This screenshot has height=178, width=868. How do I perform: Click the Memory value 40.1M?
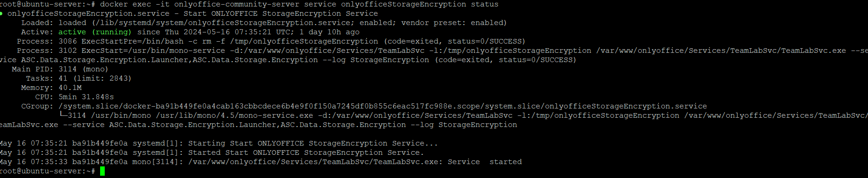[70, 88]
